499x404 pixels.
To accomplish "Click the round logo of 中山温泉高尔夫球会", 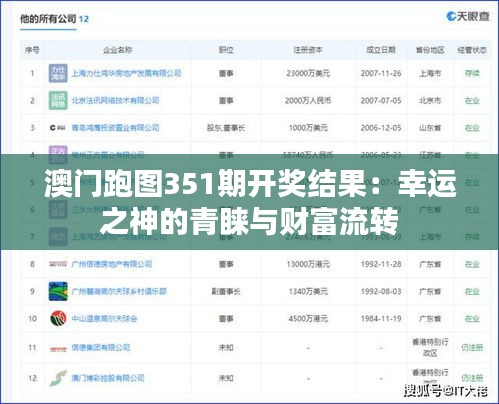I will coord(58,319).
